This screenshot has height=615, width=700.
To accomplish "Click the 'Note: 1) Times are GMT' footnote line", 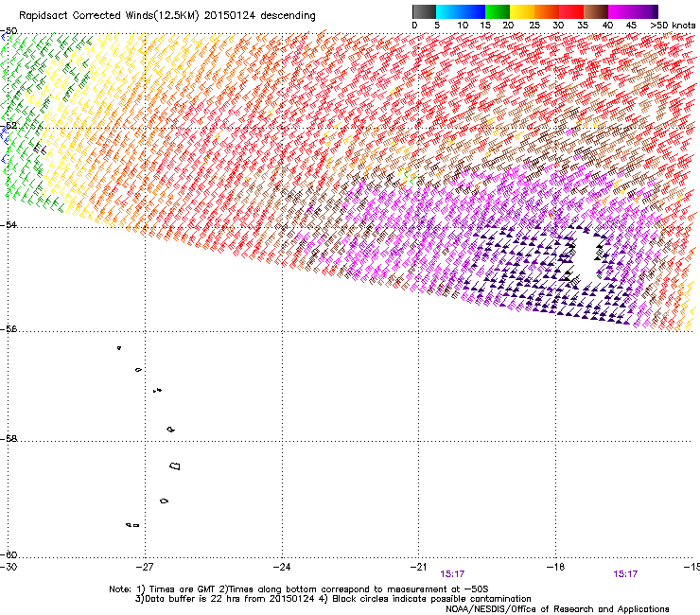I will pos(299,589).
